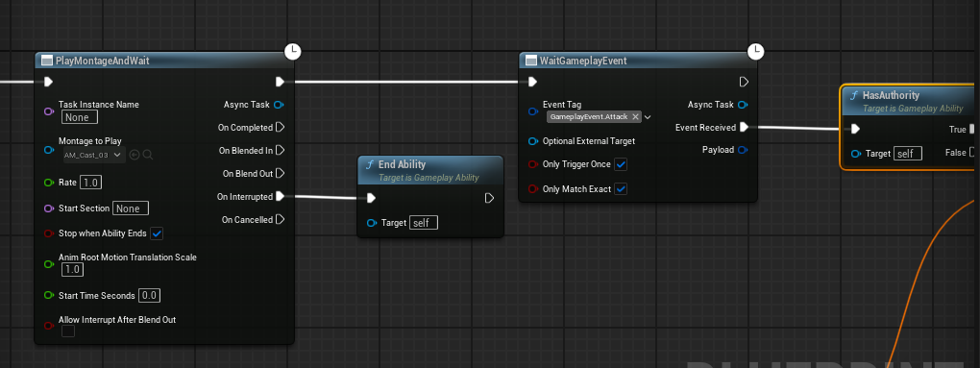
Task: Click WaitGameplayEvent Async Task output pin
Action: (x=743, y=105)
